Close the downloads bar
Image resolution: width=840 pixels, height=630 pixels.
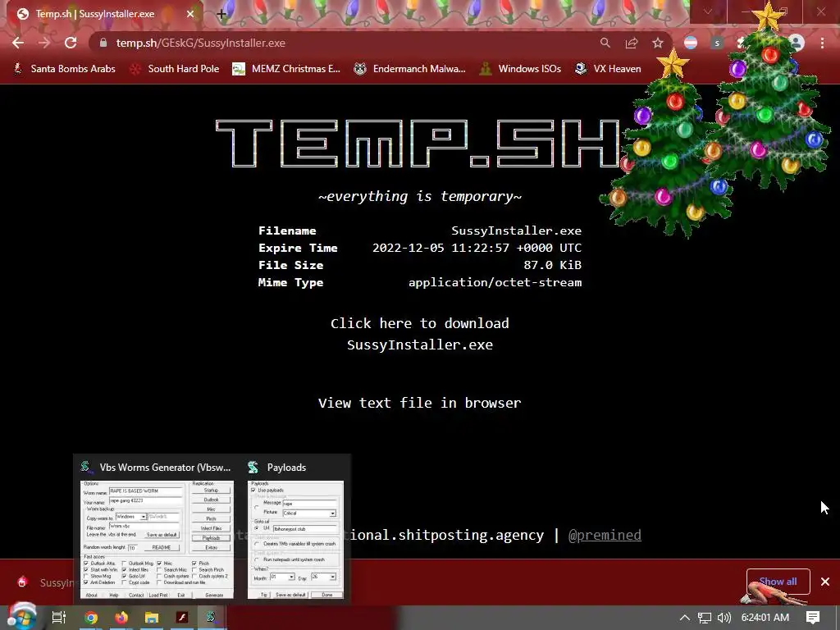click(825, 582)
